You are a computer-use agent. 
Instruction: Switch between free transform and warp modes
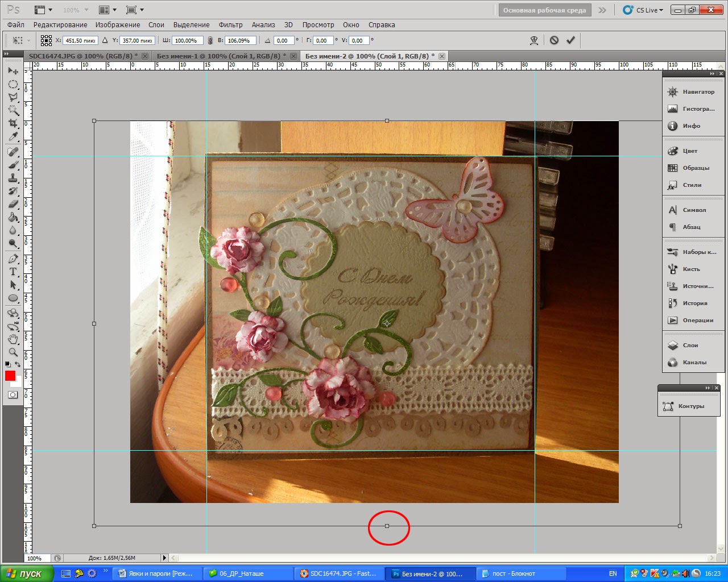tap(534, 40)
